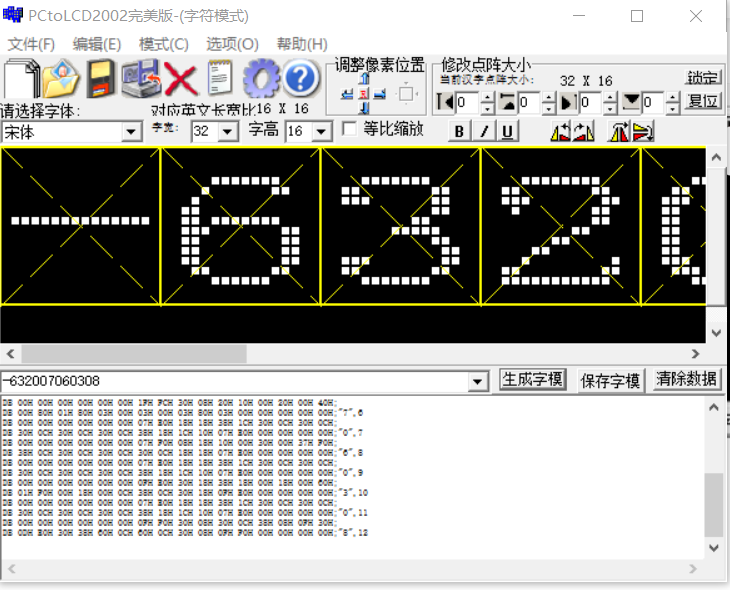
Task: Toggle underline U button
Action: tap(507, 131)
